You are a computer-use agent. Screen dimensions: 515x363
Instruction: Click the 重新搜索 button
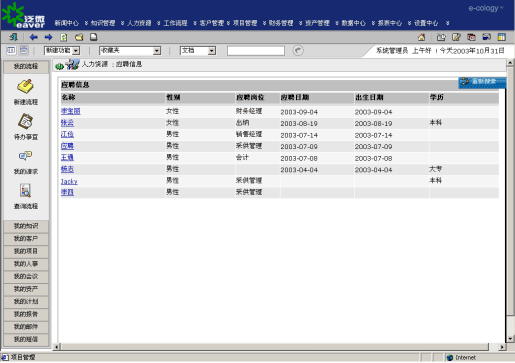click(x=482, y=82)
